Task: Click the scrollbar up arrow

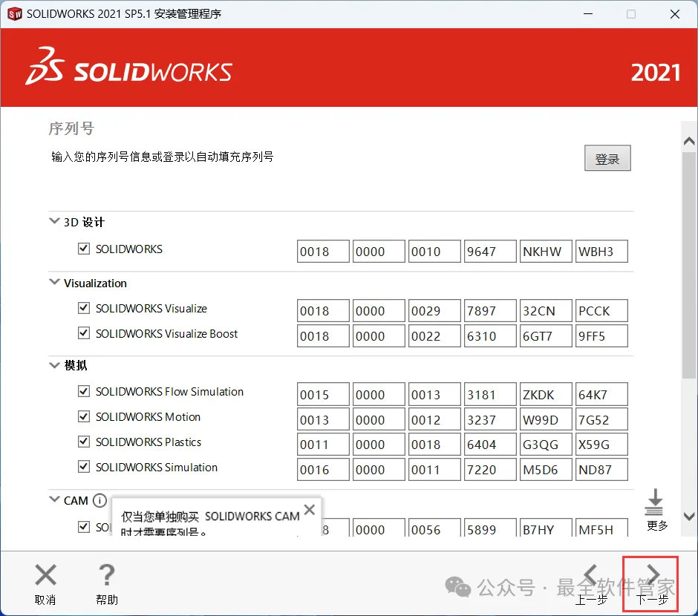Action: 689,141
